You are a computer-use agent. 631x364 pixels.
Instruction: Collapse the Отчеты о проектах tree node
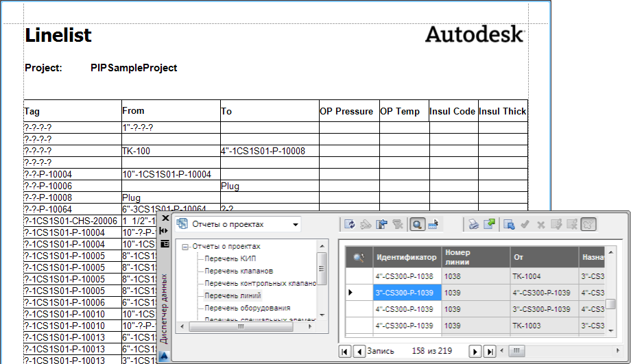184,247
